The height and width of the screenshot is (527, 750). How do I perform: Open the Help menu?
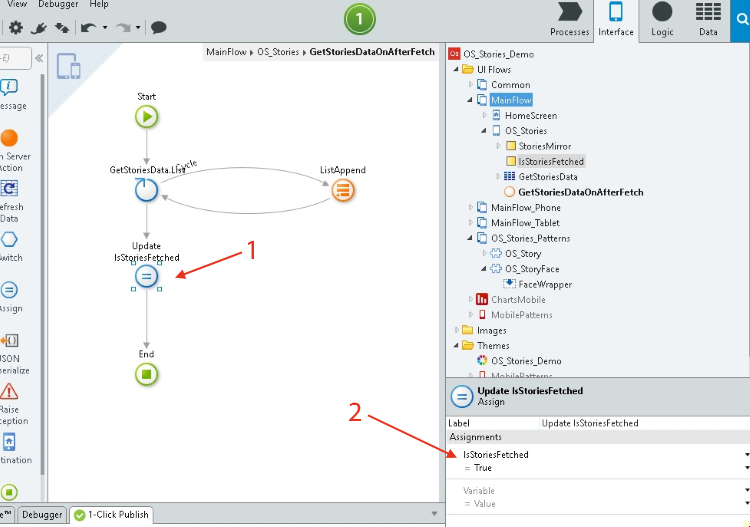click(99, 5)
